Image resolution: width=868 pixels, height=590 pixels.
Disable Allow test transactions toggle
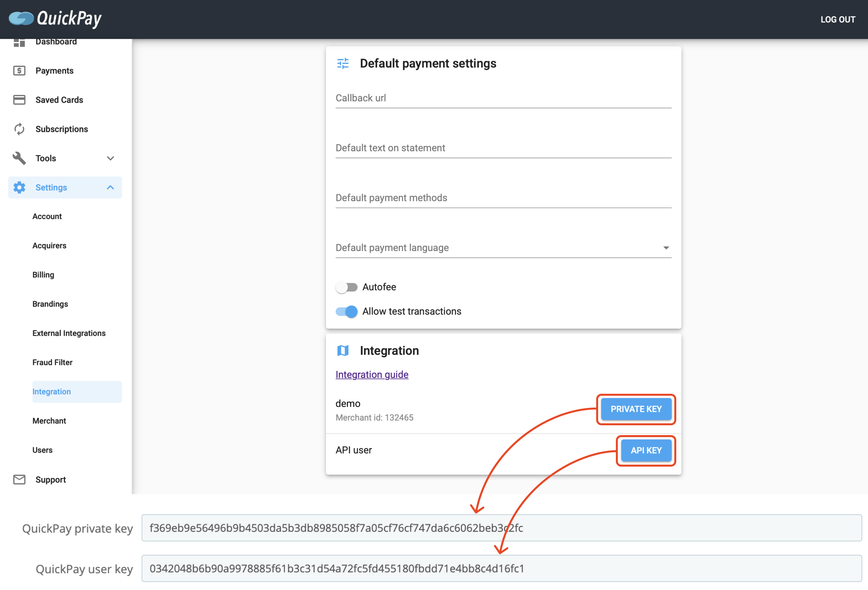tap(346, 311)
